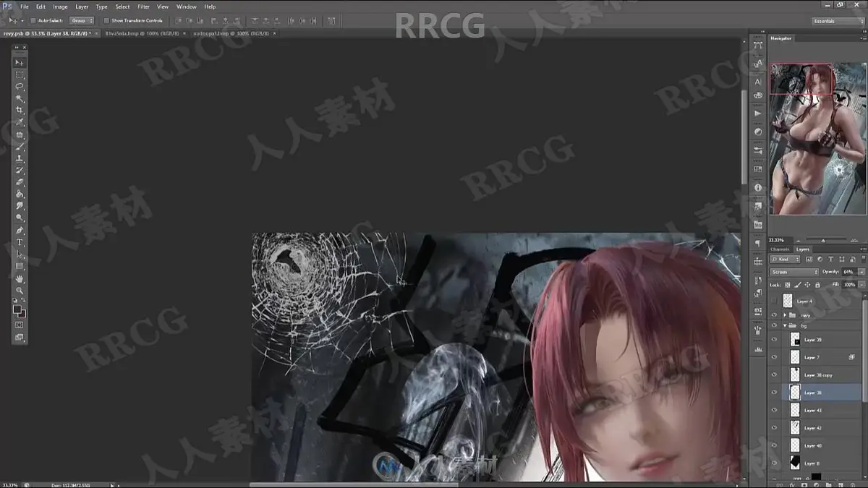868x488 pixels.
Task: Open the Actions play icon panel
Action: point(758,114)
